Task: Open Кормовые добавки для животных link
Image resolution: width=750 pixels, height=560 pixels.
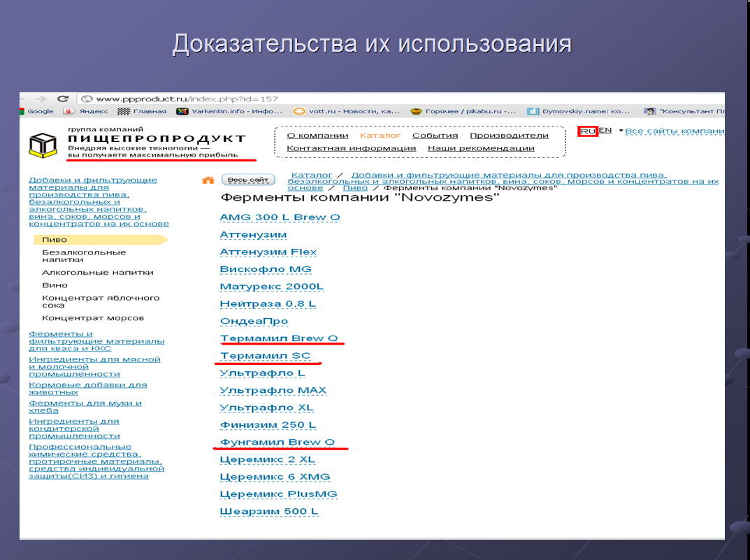Action: (88, 388)
